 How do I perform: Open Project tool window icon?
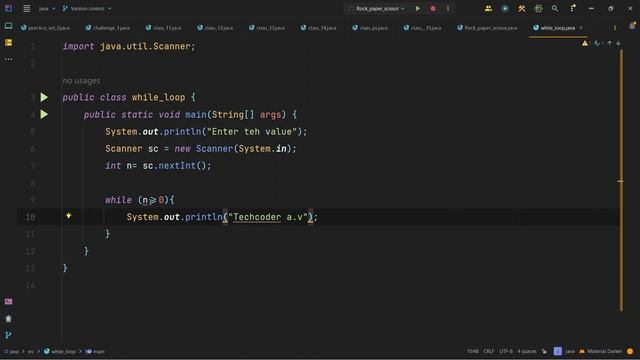tap(8, 26)
